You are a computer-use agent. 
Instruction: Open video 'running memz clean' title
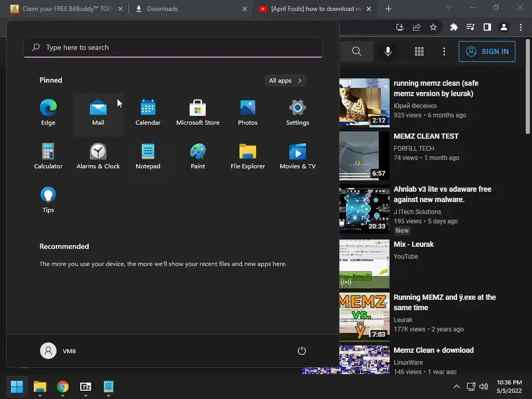click(x=436, y=88)
